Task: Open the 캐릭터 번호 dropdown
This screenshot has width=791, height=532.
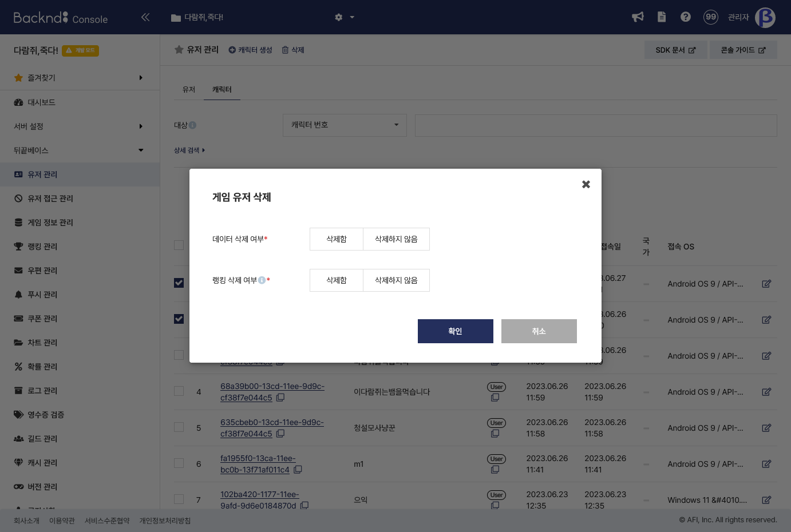Action: coord(345,125)
